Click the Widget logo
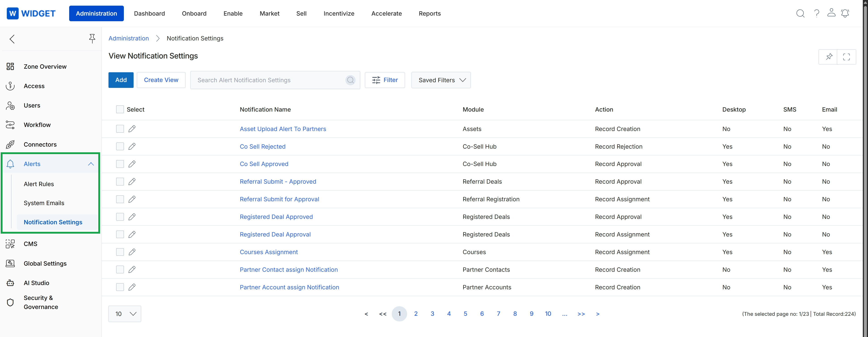Screen dimensions: 868x337 click(x=31, y=14)
